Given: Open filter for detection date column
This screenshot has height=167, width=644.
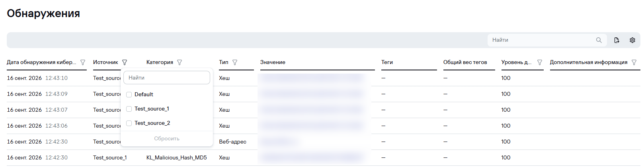Looking at the screenshot, I should coord(83,62).
